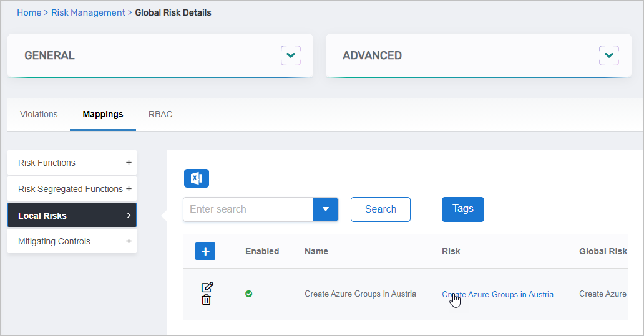Delete the local risk with trash icon
The image size is (644, 336).
tap(207, 300)
